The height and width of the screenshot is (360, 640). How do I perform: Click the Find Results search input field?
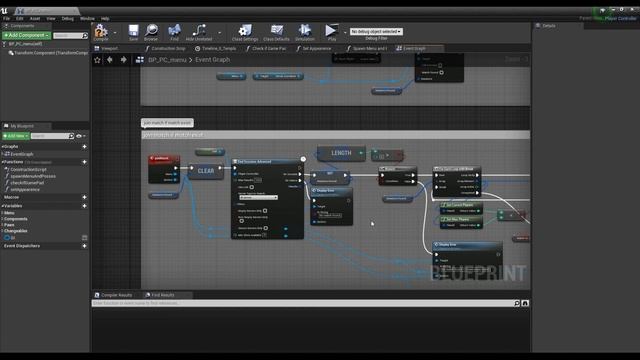click(302, 303)
